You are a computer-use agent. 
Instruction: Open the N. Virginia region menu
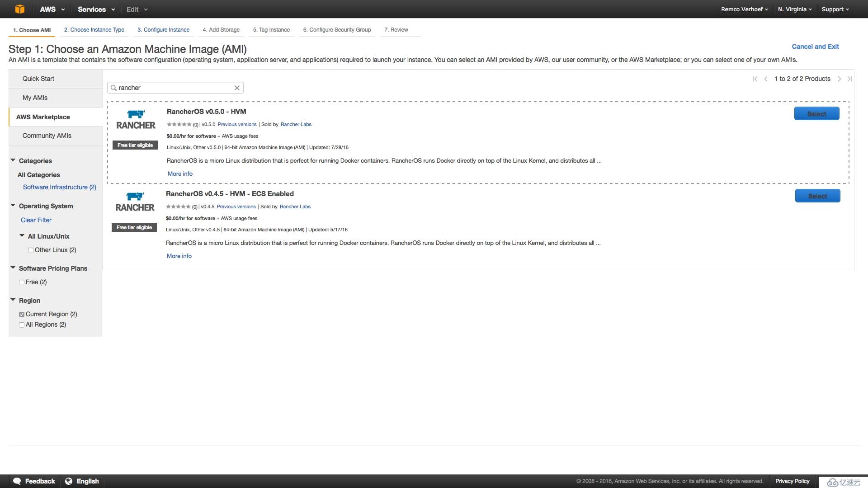pyautogui.click(x=795, y=9)
